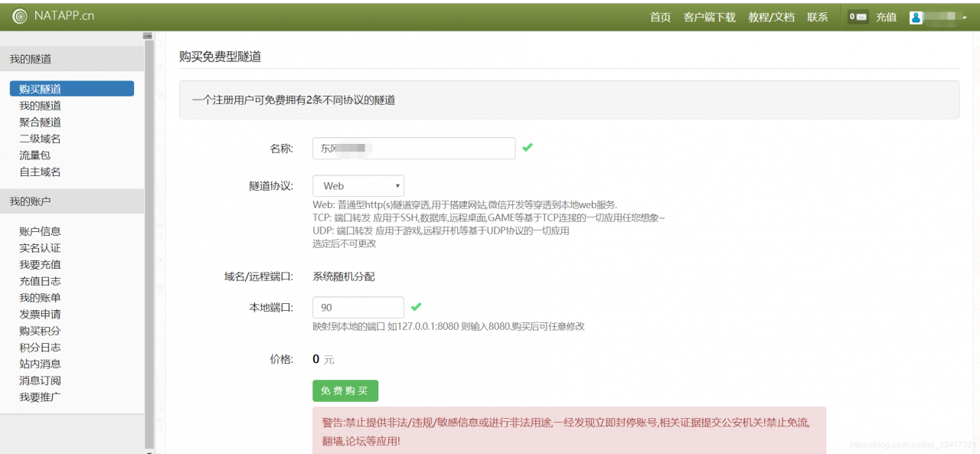Go to 首页 in the top navigation
Screen dimensions: 980x454
coord(660,17)
